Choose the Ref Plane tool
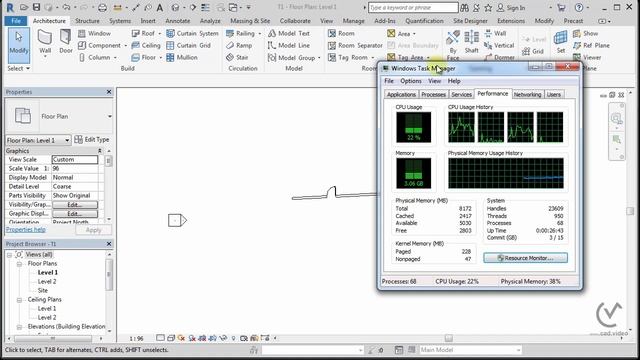Image resolution: width=640 pixels, height=360 pixels. point(591,45)
